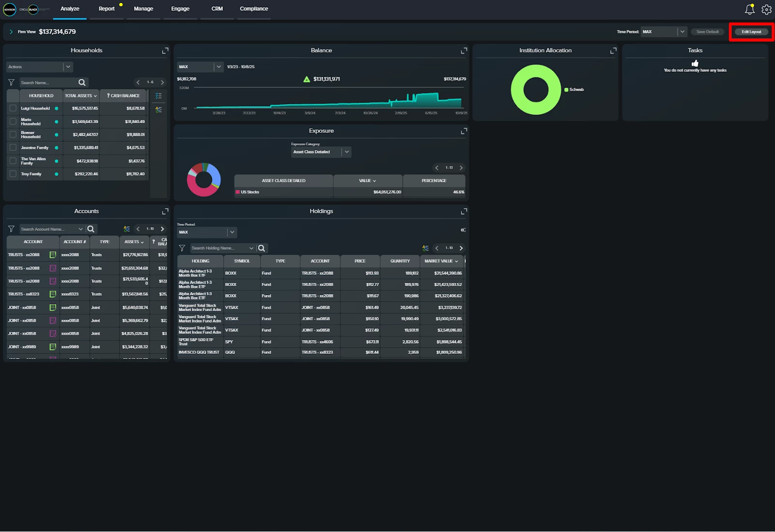Screen dimensions: 775x532
Task: Check the Luigi Household checkbox
Action: point(13,109)
